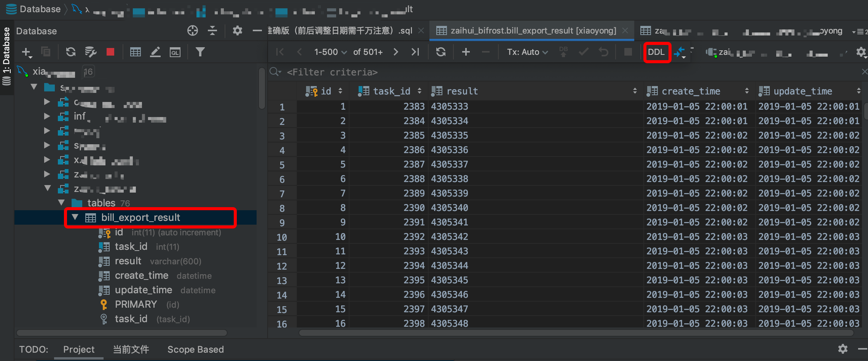Expand the schema node starting with 'x'
868x361 pixels.
47,160
